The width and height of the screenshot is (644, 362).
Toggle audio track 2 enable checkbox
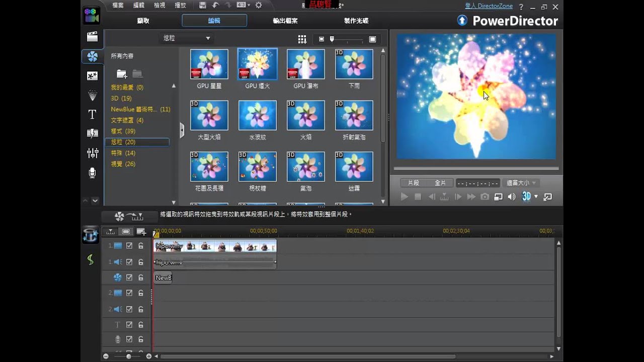click(x=129, y=309)
